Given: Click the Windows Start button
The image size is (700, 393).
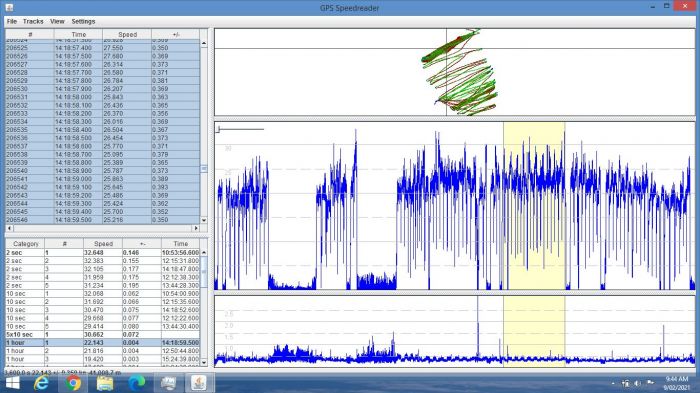Looking at the screenshot, I should click(12, 383).
